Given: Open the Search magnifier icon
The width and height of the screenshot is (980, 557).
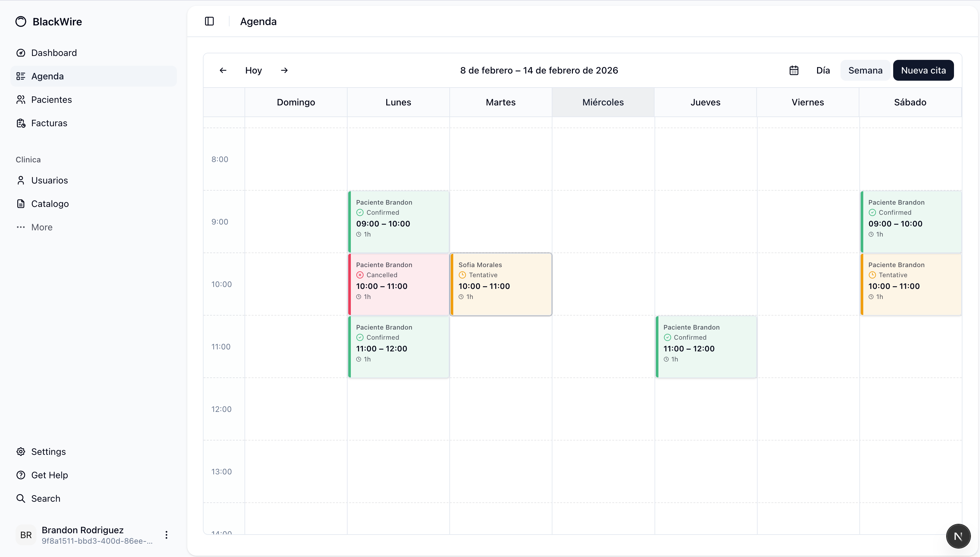Looking at the screenshot, I should click(21, 498).
